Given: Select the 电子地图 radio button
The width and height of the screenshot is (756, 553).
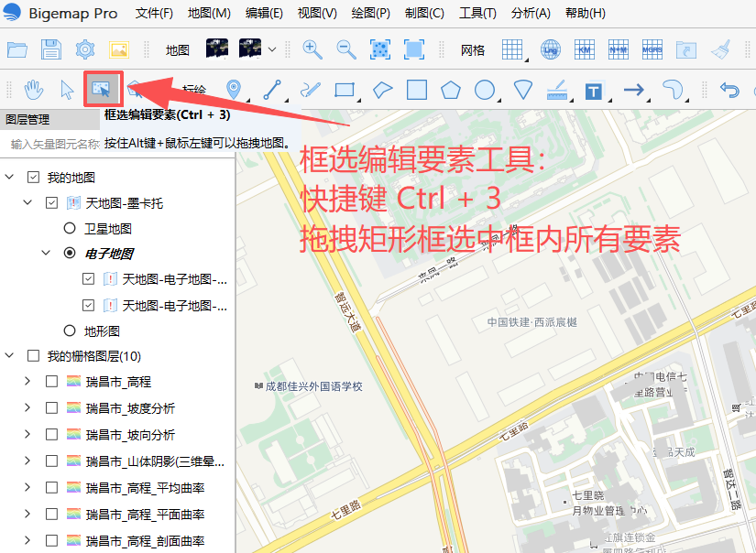Looking at the screenshot, I should (70, 253).
